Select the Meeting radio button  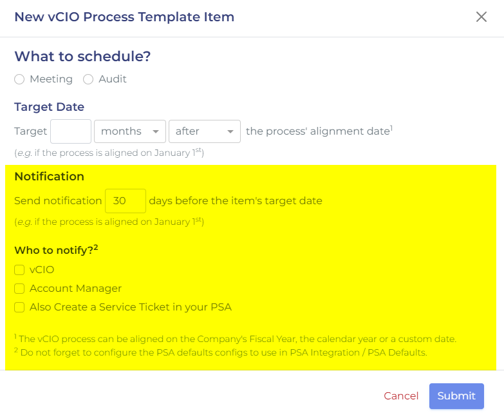click(x=19, y=79)
